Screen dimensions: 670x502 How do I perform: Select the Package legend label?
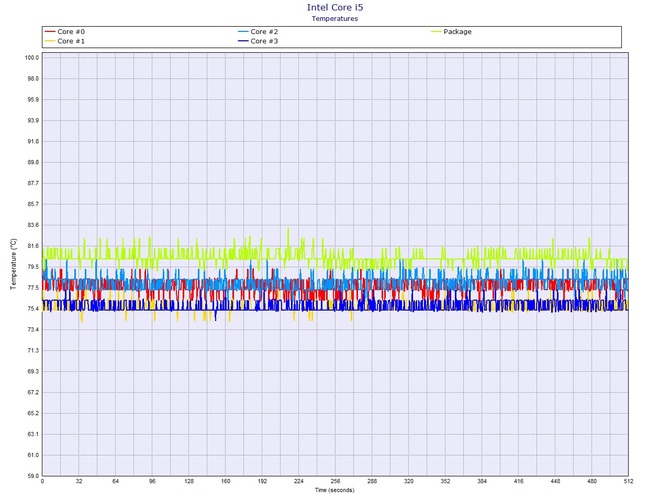457,32
